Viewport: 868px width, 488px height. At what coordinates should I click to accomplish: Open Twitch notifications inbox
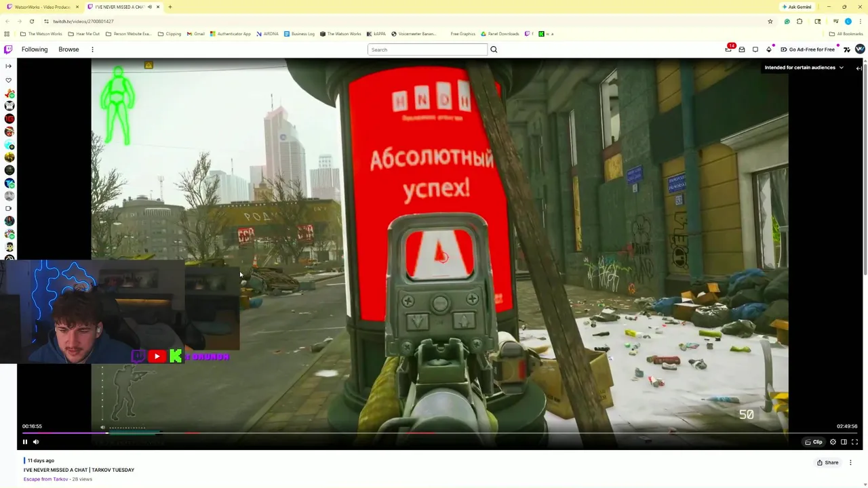pyautogui.click(x=742, y=49)
